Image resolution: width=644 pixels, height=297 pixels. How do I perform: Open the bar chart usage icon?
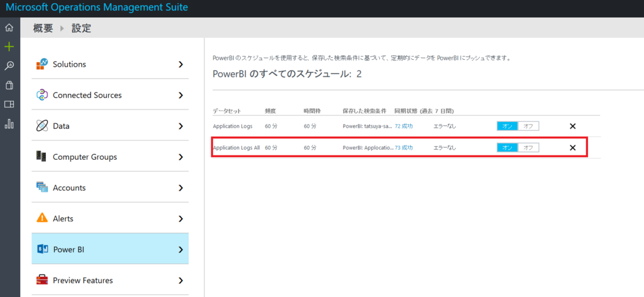pos(9,123)
